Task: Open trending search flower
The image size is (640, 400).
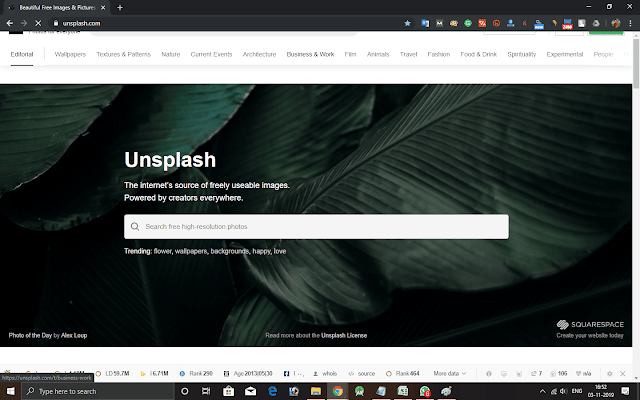Action: click(162, 251)
